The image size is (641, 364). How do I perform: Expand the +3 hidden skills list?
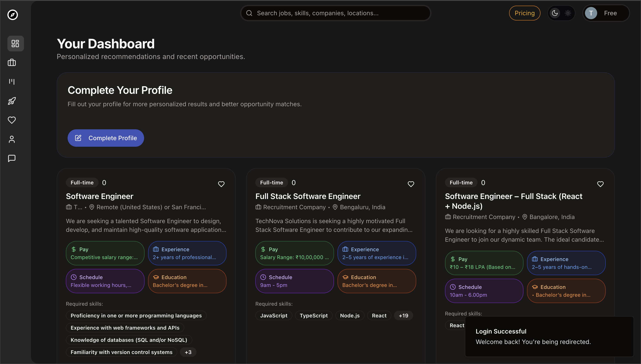point(188,352)
